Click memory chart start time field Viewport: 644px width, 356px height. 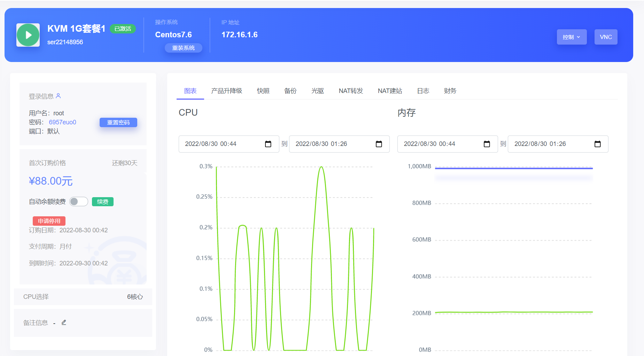pos(448,144)
